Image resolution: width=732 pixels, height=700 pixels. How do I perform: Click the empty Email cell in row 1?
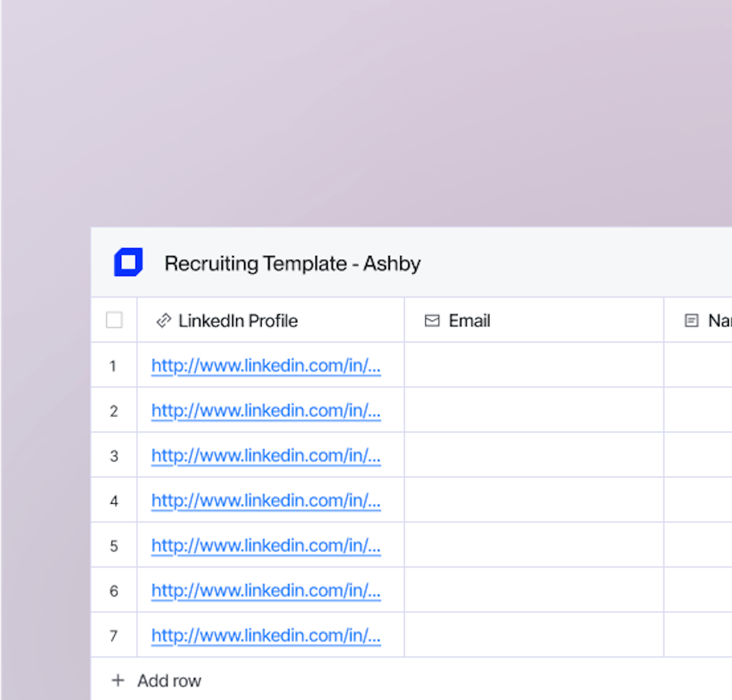point(534,365)
